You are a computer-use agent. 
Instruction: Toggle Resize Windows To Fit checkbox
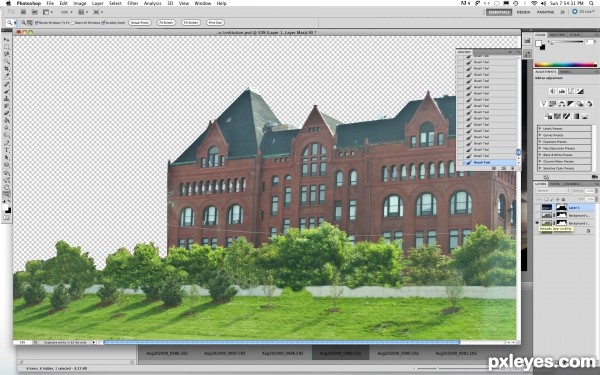click(37, 23)
